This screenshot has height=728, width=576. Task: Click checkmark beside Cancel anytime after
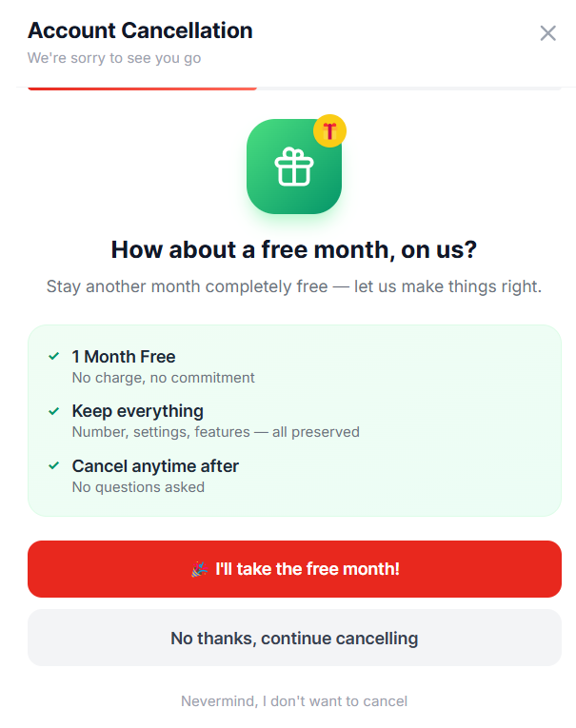tap(54, 466)
